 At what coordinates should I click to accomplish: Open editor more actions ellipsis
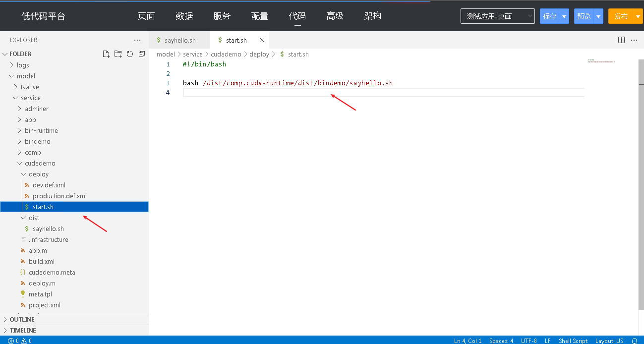point(634,40)
